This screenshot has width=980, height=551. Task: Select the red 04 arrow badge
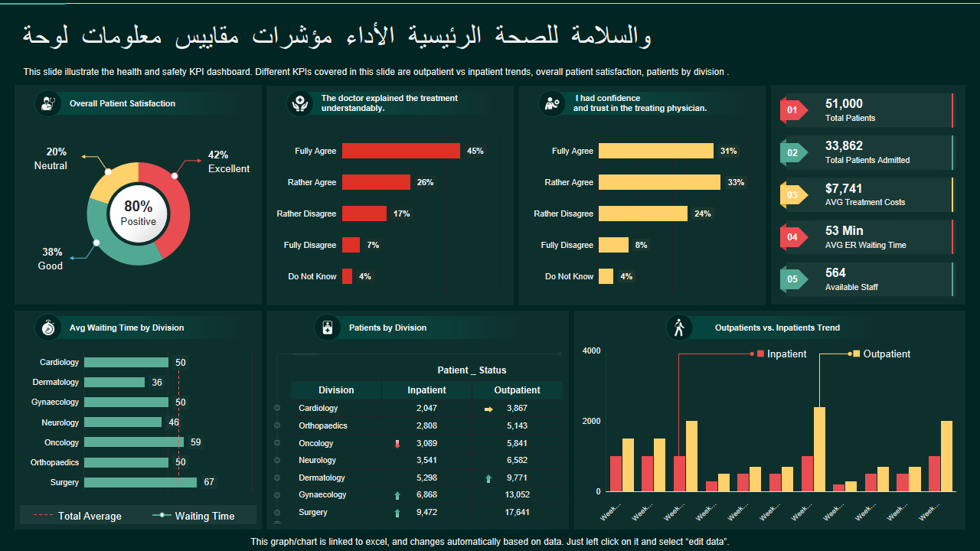pyautogui.click(x=793, y=237)
